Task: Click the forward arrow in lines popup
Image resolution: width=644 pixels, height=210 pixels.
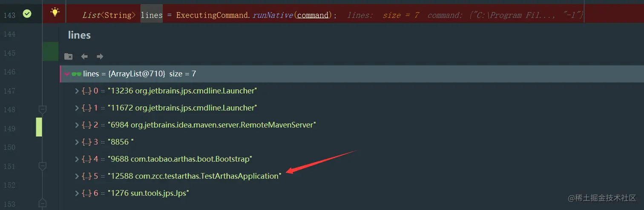Action: click(x=100, y=56)
